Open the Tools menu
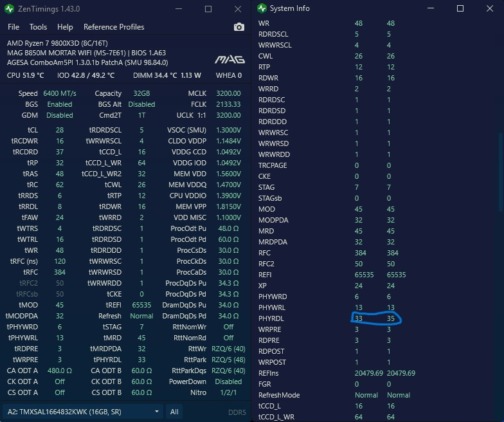 point(39,27)
